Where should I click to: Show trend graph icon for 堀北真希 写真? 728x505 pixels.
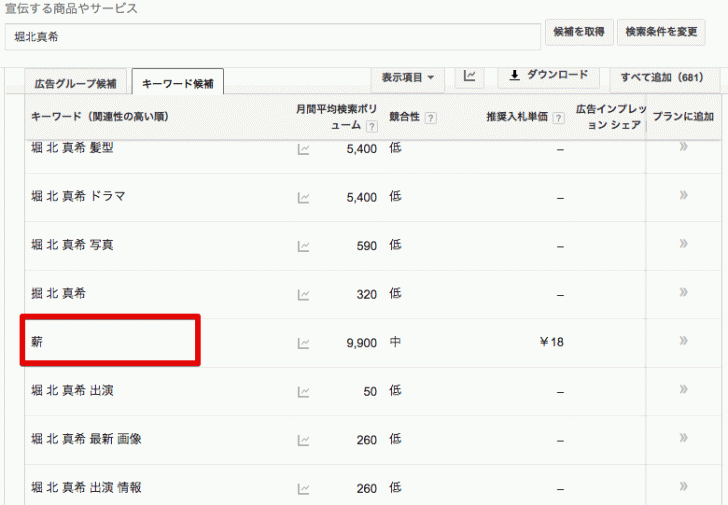[303, 246]
